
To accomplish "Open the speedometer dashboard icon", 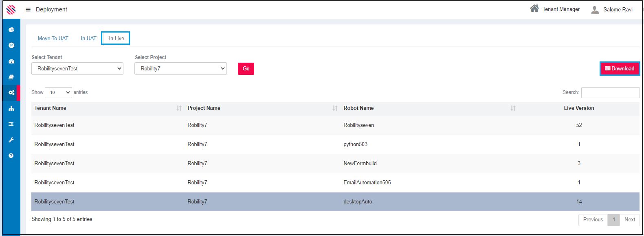I will click(x=11, y=61).
